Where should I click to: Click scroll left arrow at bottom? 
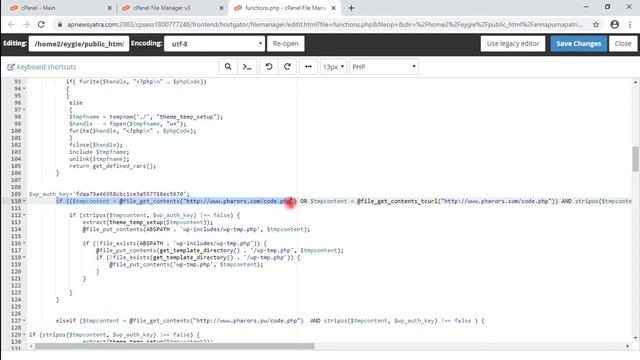coord(31,346)
